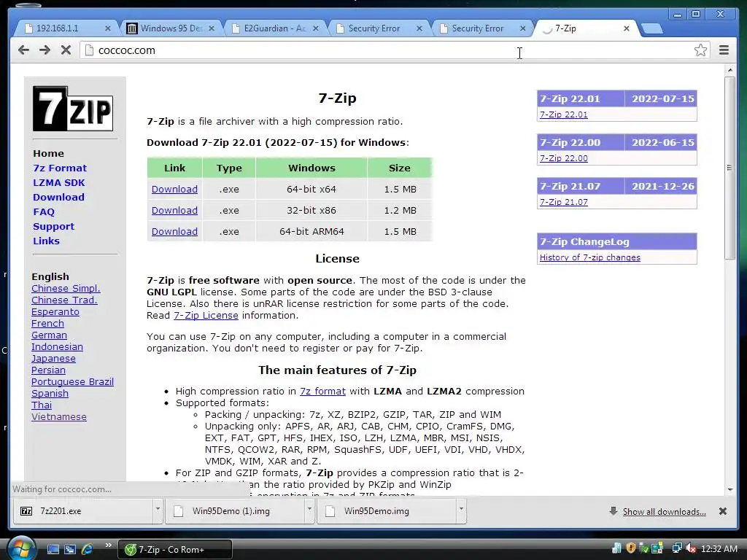The height and width of the screenshot is (560, 747).
Task: Download the 64-bit ARM64 .exe
Action: click(174, 231)
